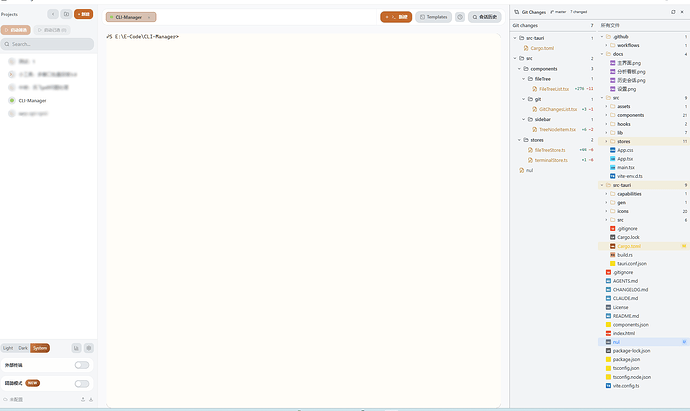Switch to the CLI-Manager terminal tab
This screenshot has width=690, height=411.
pyautogui.click(x=128, y=17)
